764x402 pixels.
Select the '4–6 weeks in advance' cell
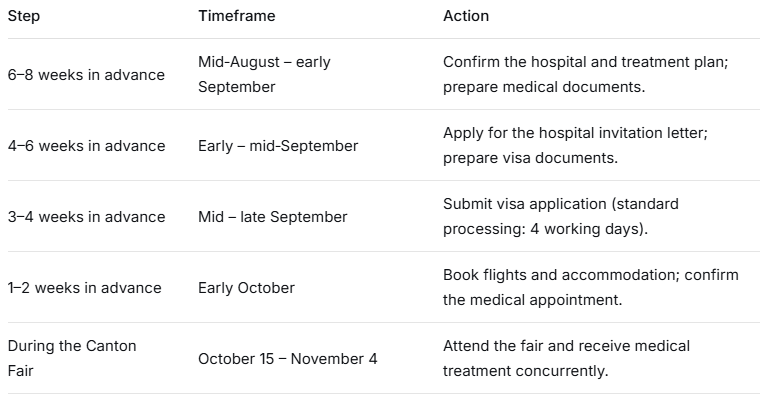coord(86,146)
